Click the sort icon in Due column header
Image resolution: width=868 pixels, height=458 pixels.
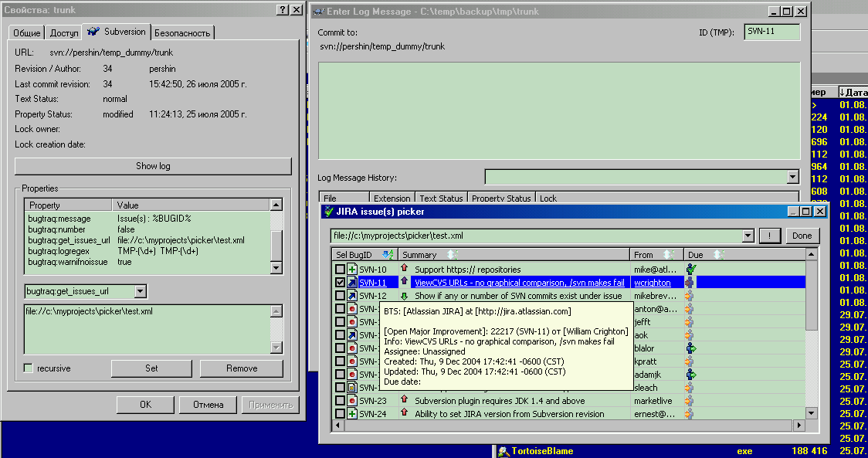718,255
